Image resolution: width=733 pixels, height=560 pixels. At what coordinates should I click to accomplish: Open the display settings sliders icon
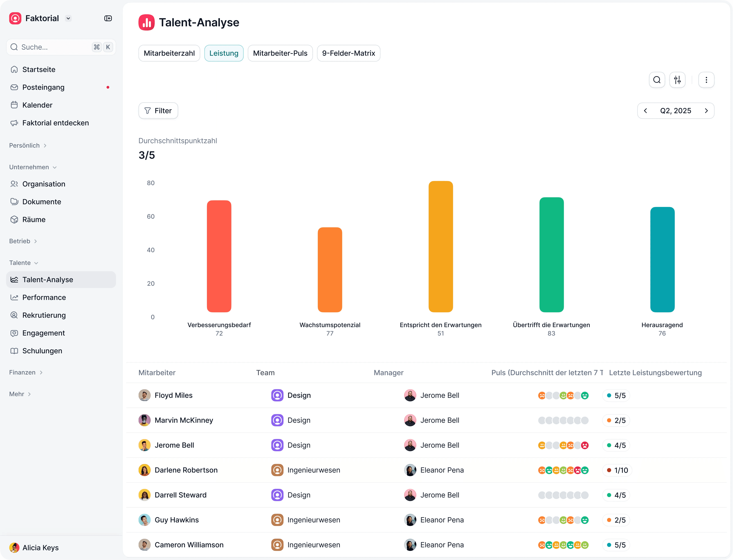[677, 80]
